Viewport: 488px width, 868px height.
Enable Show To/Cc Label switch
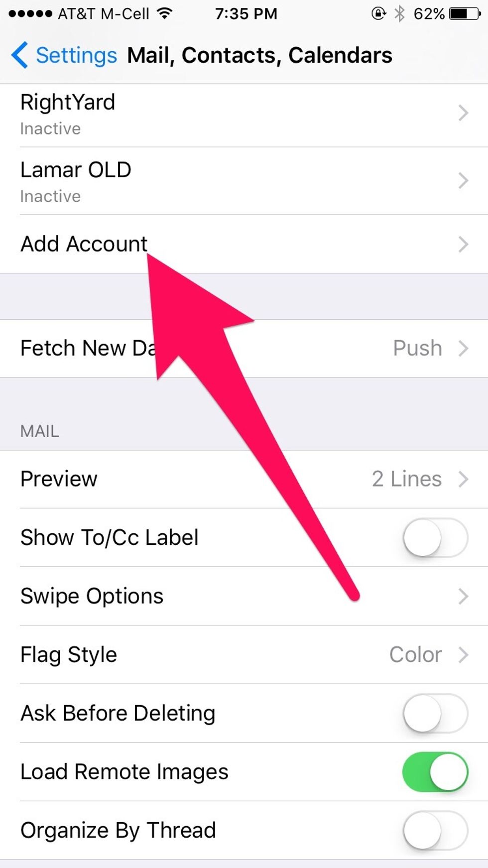[x=435, y=538]
